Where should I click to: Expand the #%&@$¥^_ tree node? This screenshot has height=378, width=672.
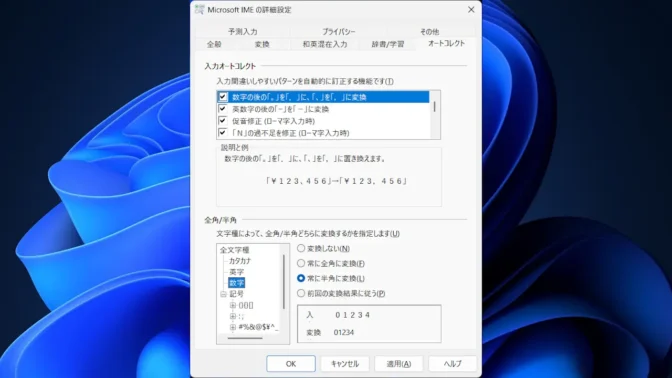coord(233,327)
